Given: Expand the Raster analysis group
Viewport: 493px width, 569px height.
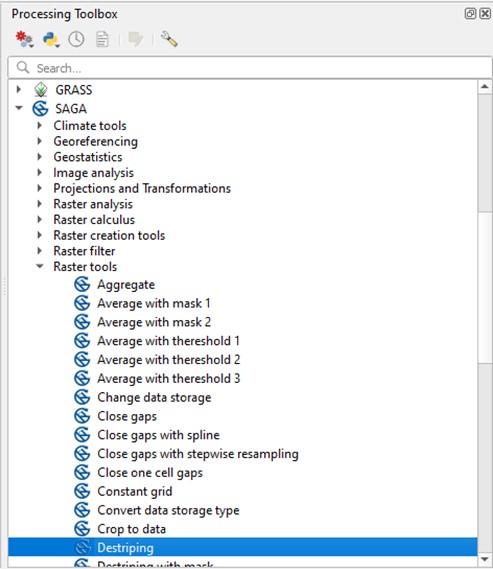Looking at the screenshot, I should click(x=40, y=204).
